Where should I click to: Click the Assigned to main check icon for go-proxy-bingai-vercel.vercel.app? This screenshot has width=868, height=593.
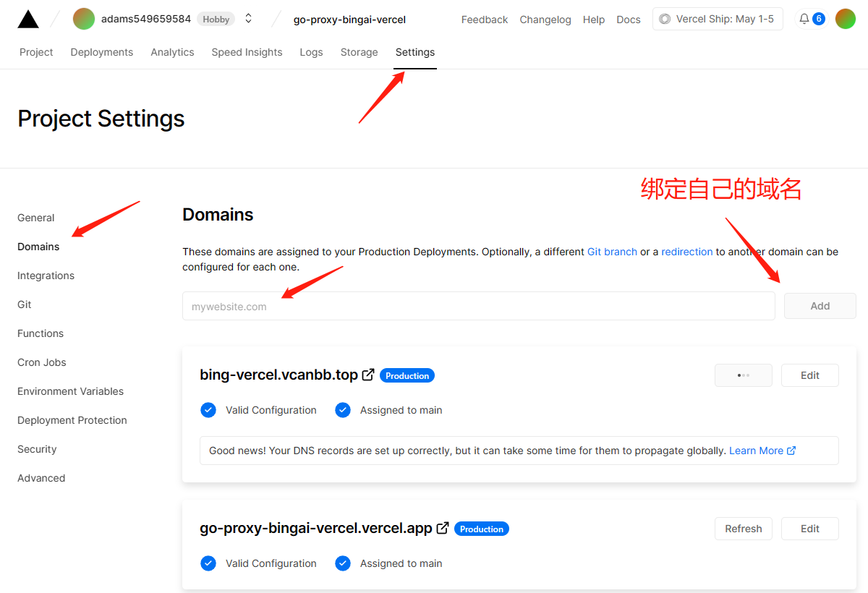(343, 563)
